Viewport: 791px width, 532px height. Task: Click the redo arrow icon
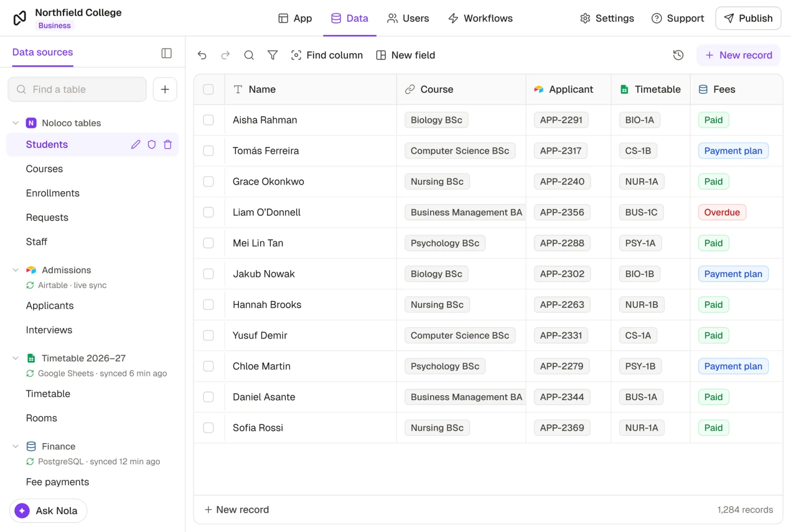tap(225, 55)
